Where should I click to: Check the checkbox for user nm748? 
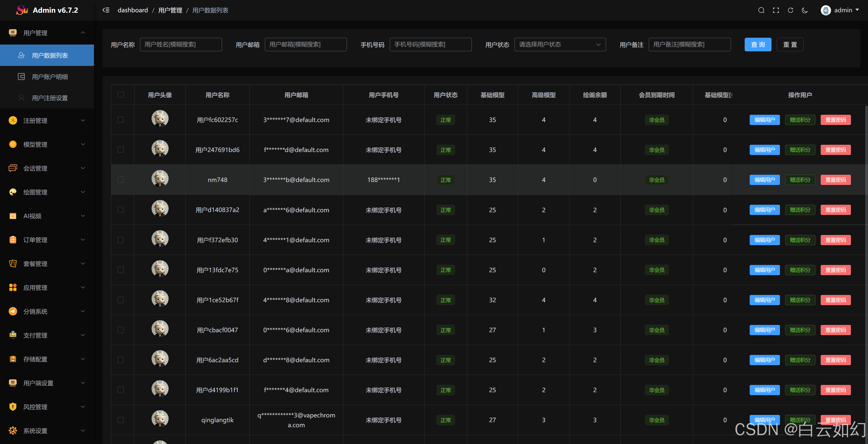click(x=121, y=180)
